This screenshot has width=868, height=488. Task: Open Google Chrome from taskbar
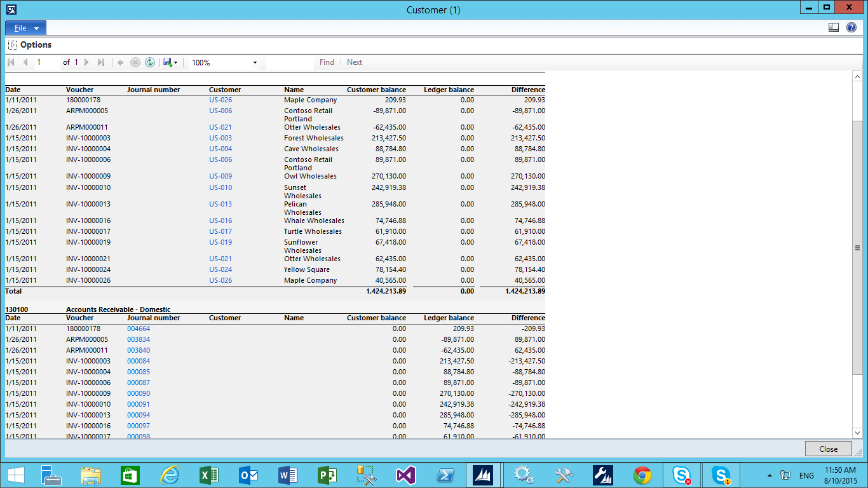tap(642, 475)
